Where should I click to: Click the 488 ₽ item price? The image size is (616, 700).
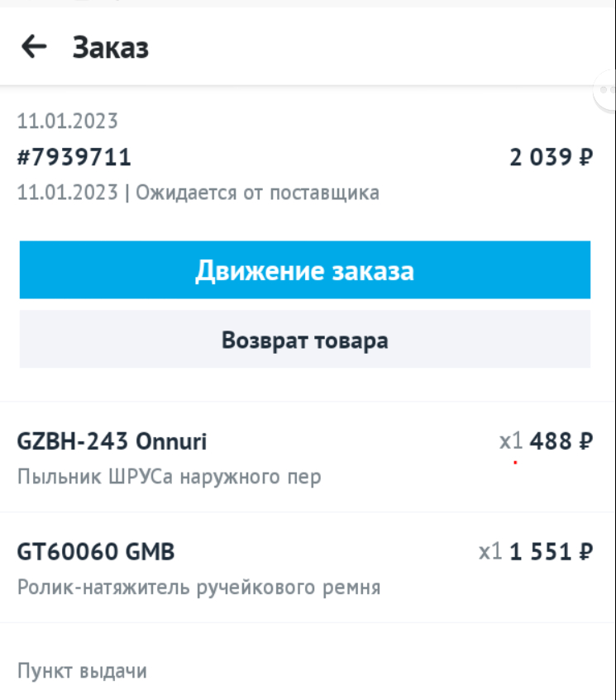pyautogui.click(x=561, y=441)
